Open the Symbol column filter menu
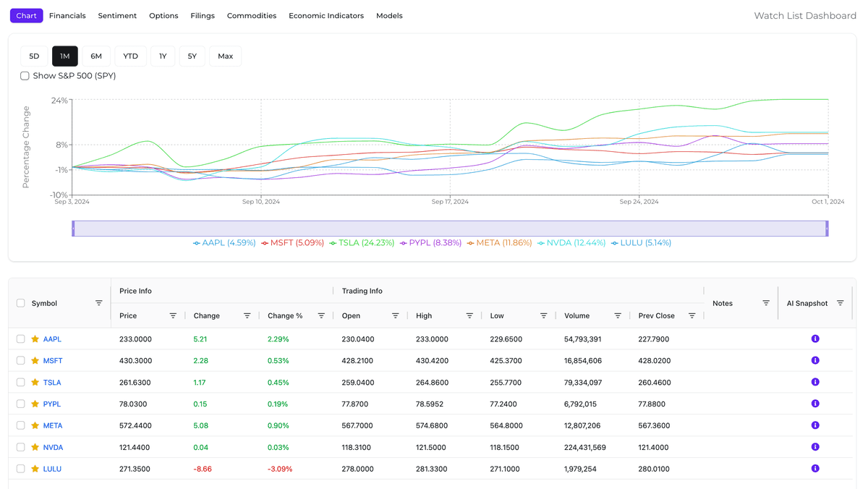This screenshot has height=489, width=868. pyautogui.click(x=99, y=303)
